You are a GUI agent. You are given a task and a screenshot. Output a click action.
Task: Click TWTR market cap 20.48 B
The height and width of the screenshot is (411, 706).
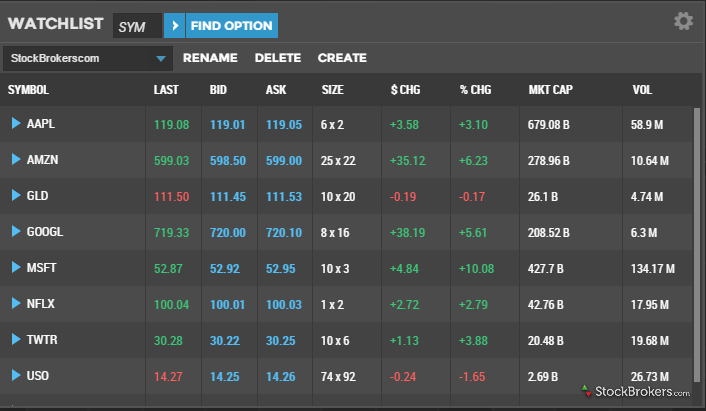[x=546, y=341]
